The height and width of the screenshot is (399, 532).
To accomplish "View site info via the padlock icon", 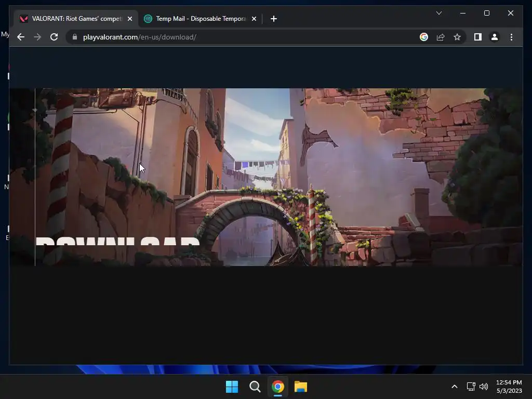I will 75,37.
